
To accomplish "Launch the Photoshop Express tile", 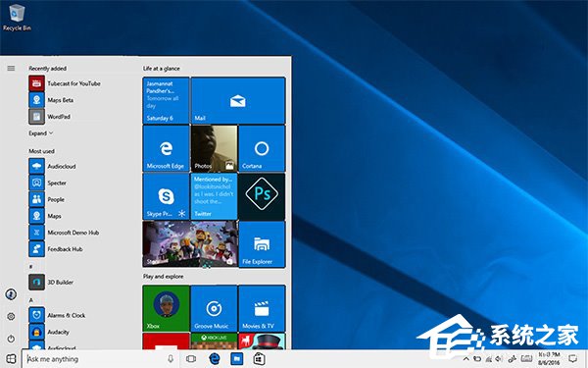I will 262,196.
